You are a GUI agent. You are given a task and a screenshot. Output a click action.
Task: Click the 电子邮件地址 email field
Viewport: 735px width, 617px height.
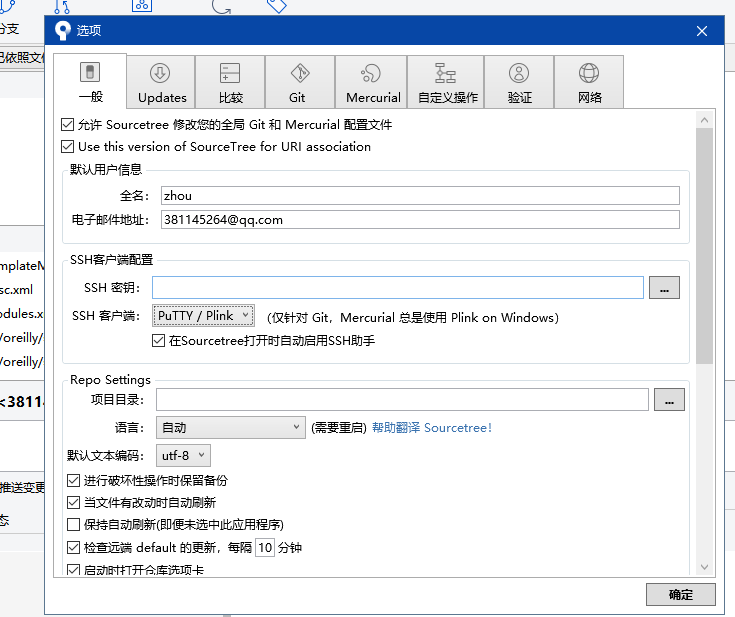click(x=420, y=219)
